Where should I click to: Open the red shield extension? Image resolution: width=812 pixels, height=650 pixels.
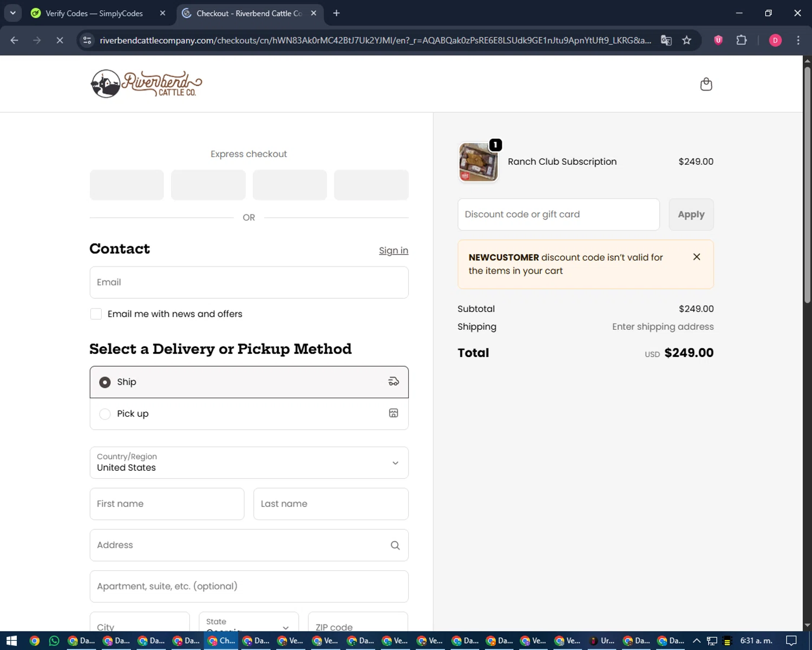(x=718, y=40)
